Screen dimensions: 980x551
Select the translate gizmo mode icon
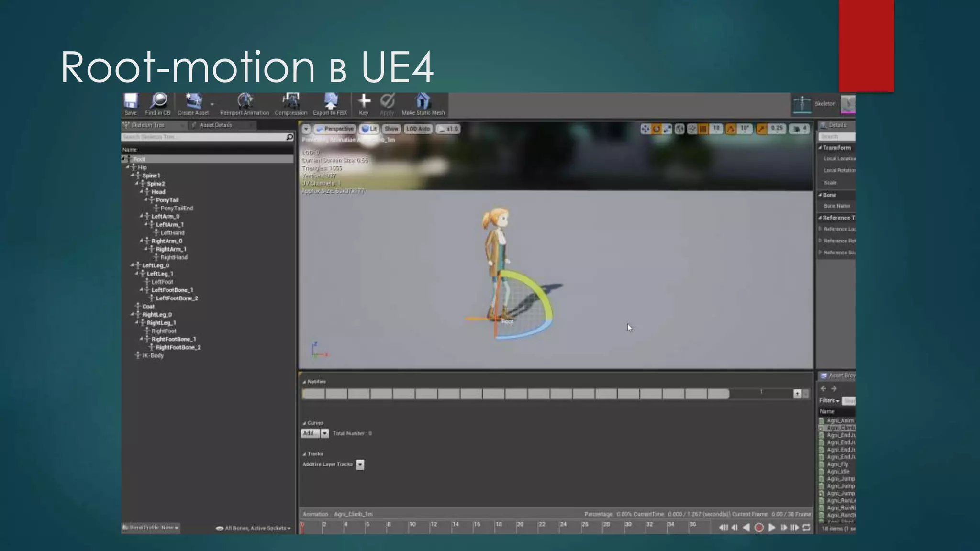tap(646, 129)
